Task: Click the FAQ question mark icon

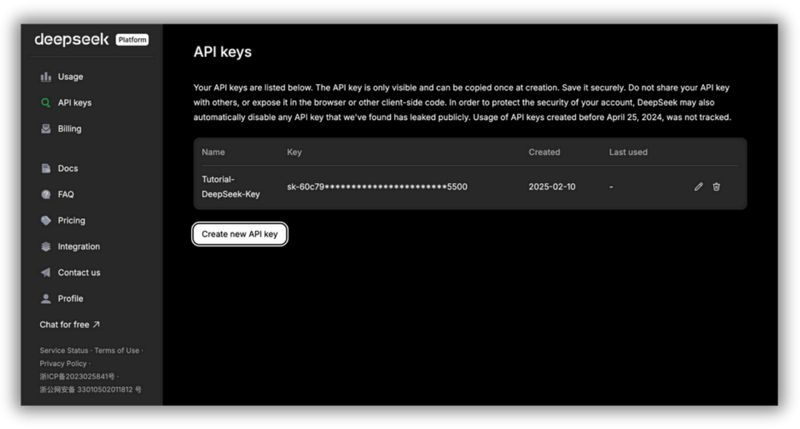Action: (x=46, y=194)
